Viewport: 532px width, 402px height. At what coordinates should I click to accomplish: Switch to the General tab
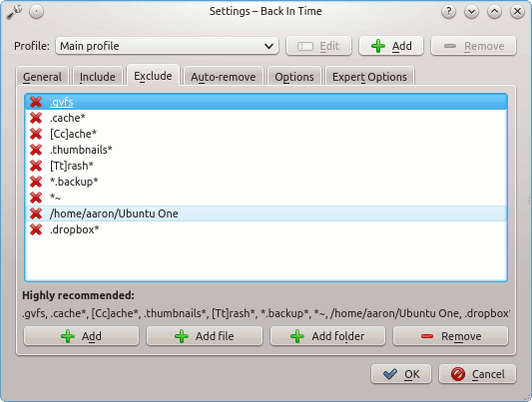click(42, 77)
